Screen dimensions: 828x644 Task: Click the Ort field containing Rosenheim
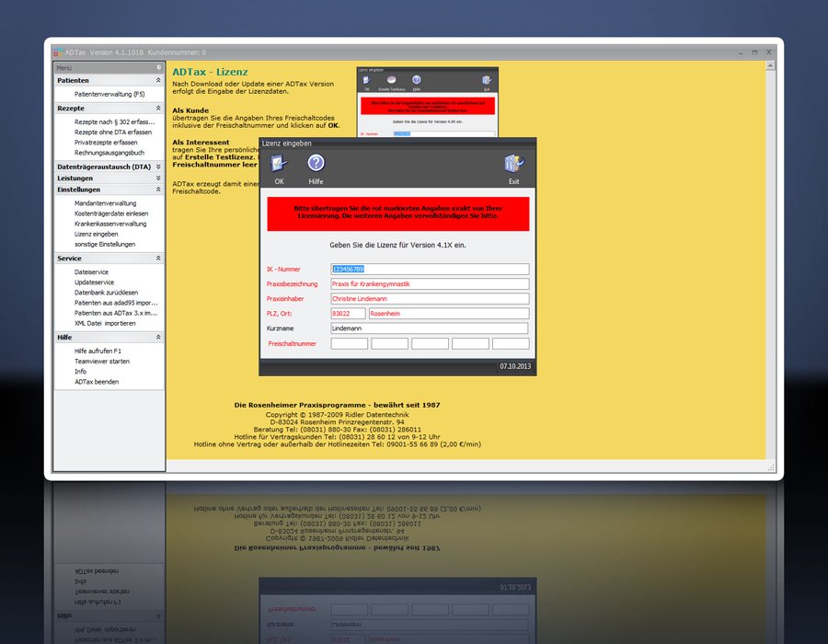point(449,314)
